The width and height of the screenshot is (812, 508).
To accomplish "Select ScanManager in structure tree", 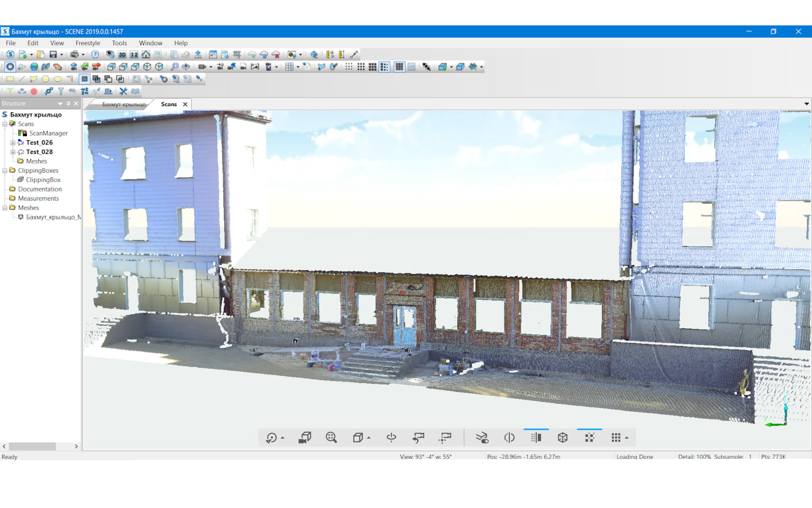I will (48, 133).
